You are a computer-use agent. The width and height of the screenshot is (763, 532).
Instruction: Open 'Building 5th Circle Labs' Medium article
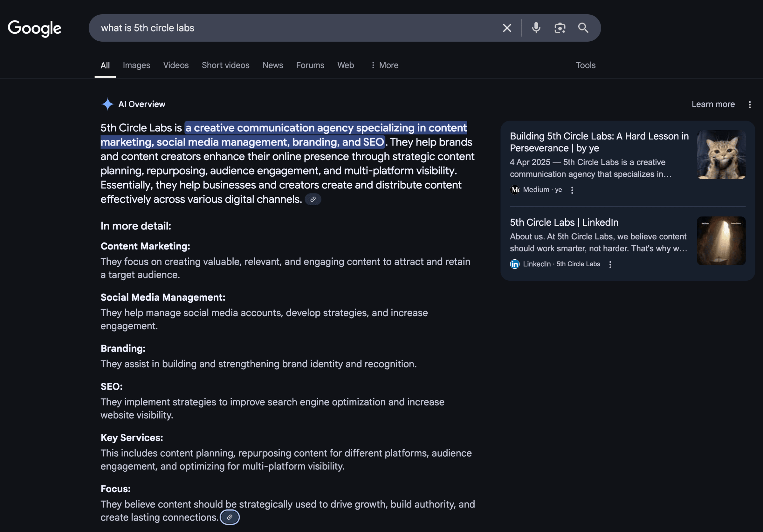[x=599, y=142]
